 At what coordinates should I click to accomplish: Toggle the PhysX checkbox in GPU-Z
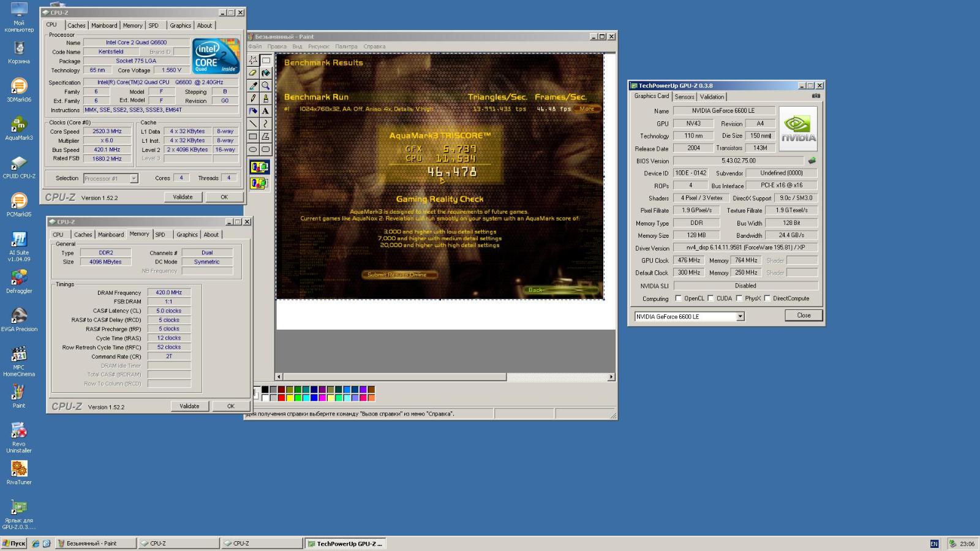tap(739, 298)
